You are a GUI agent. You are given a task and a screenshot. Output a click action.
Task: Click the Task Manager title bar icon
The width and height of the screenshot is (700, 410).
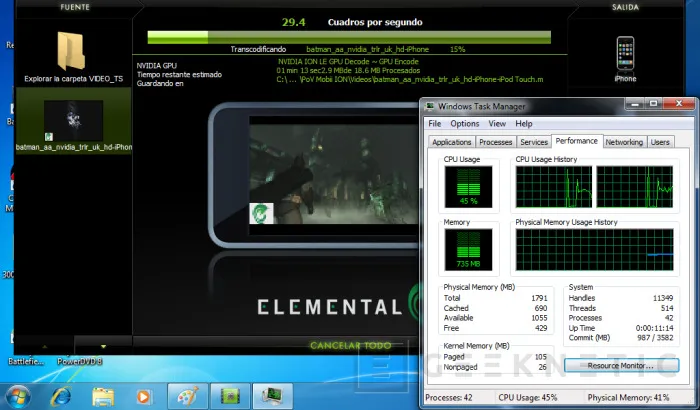point(430,106)
